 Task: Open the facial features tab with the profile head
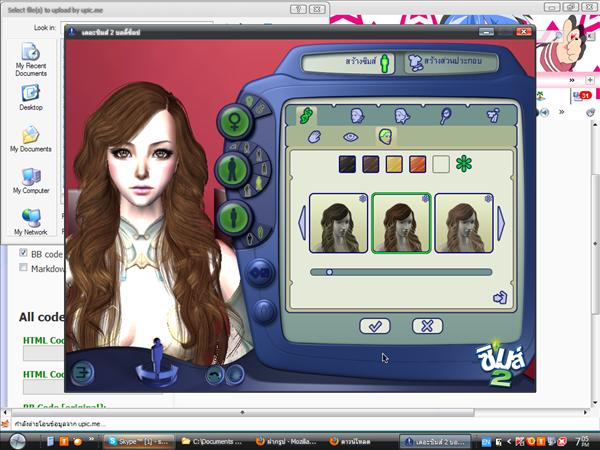[402, 115]
